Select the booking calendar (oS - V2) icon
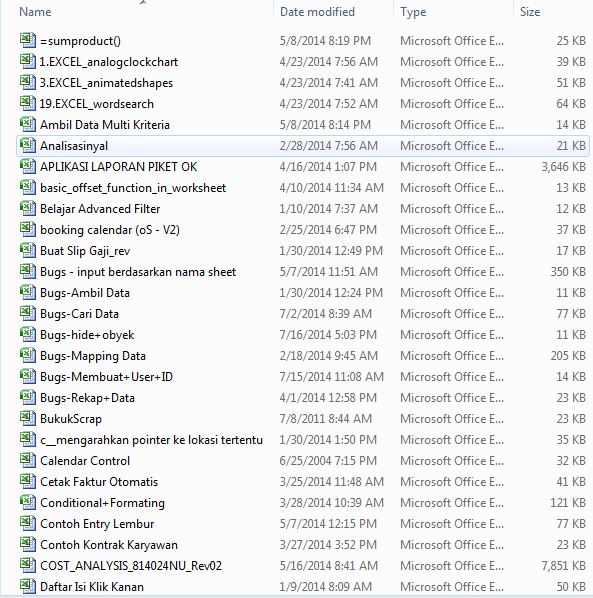Viewport: 593px width, 598px height. [x=28, y=229]
